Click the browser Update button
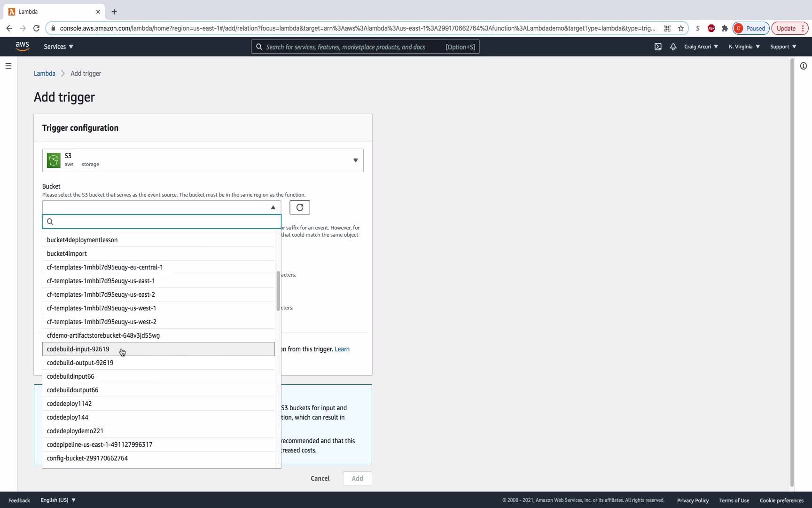The image size is (812, 508). pyautogui.click(x=790, y=28)
